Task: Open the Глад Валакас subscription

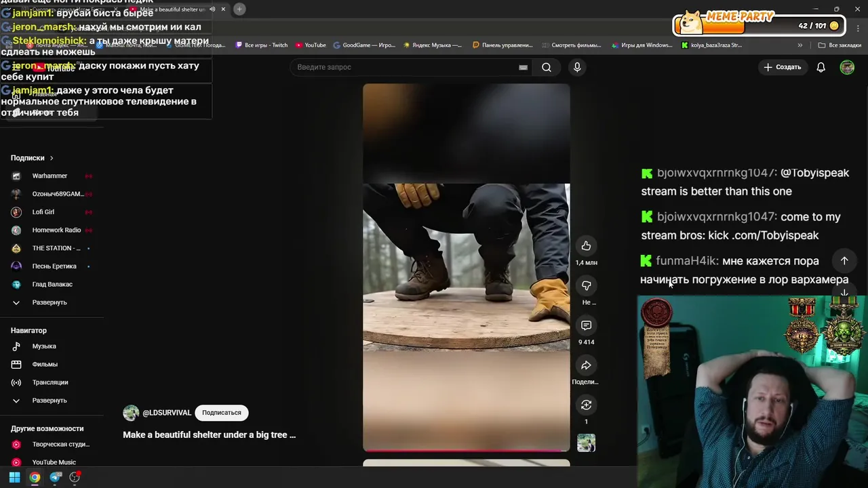Action: (x=51, y=284)
